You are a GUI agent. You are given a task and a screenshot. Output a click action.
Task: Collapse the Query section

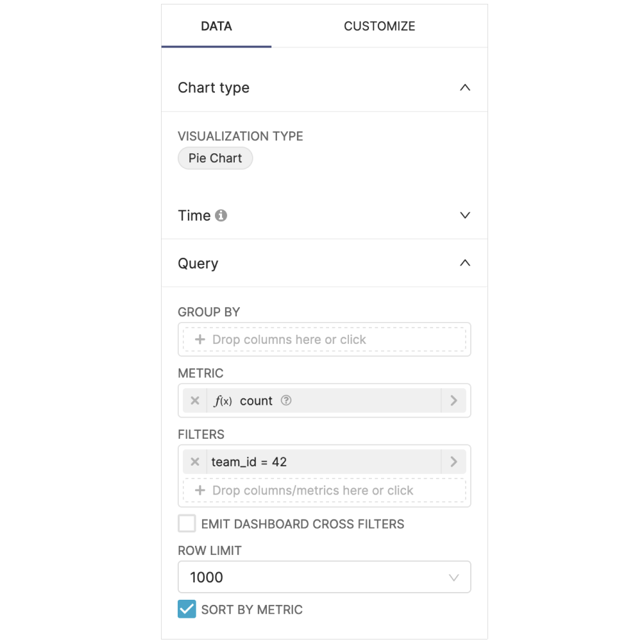pyautogui.click(x=466, y=263)
